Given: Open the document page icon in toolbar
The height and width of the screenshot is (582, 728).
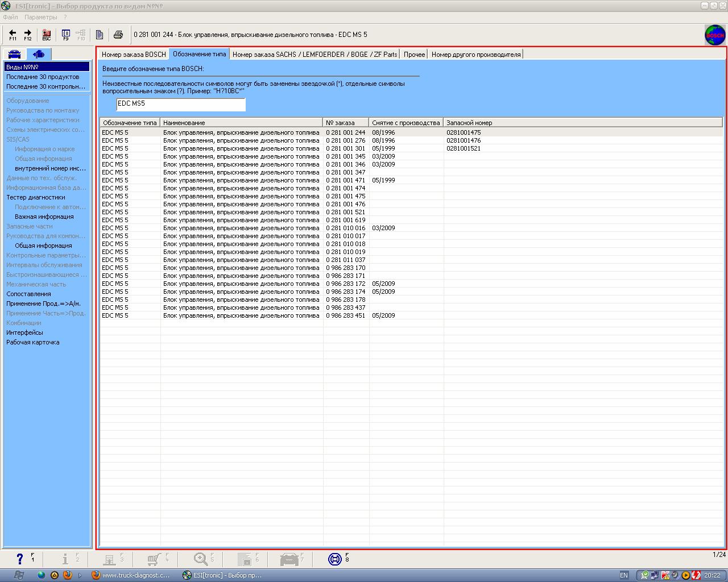Looking at the screenshot, I should (100, 35).
